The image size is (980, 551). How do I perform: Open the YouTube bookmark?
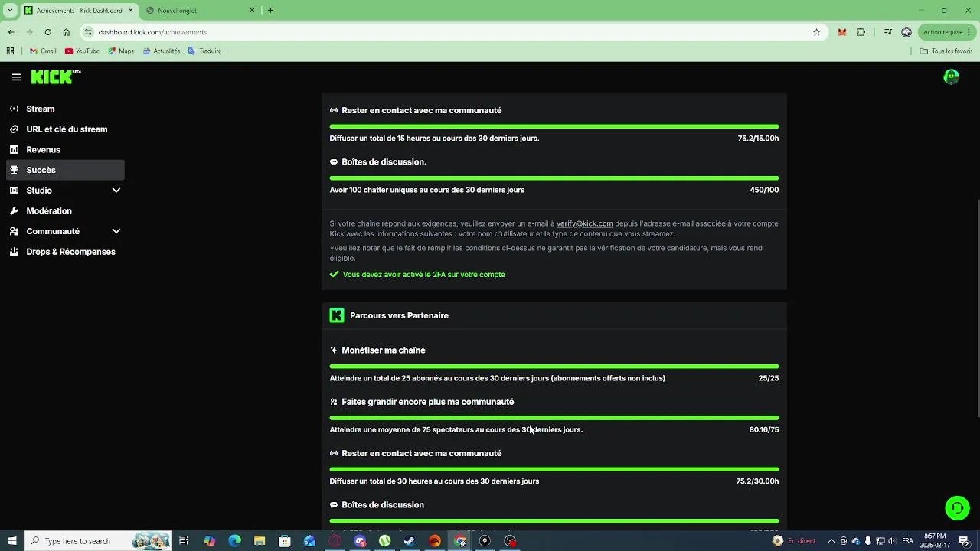point(82,51)
